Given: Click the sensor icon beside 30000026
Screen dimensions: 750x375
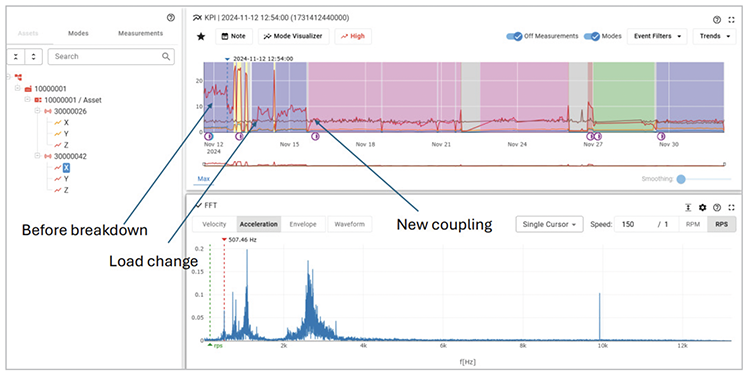Looking at the screenshot, I should pyautogui.click(x=48, y=111).
